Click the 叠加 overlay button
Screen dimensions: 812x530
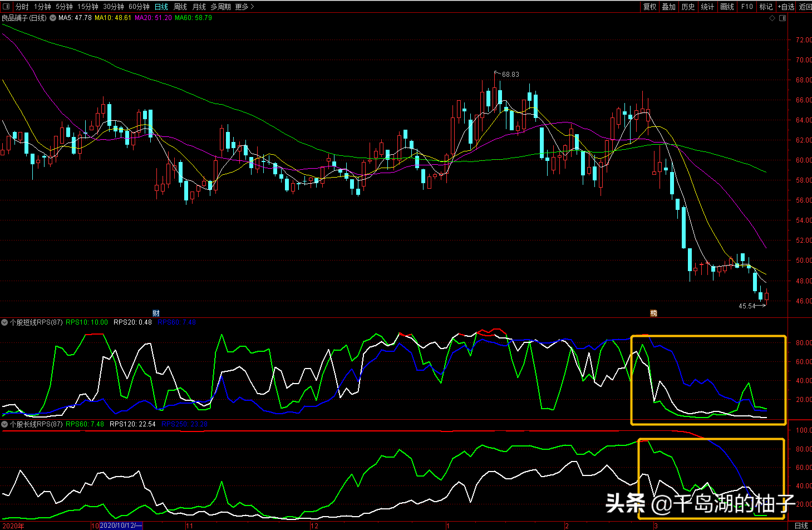[669, 7]
